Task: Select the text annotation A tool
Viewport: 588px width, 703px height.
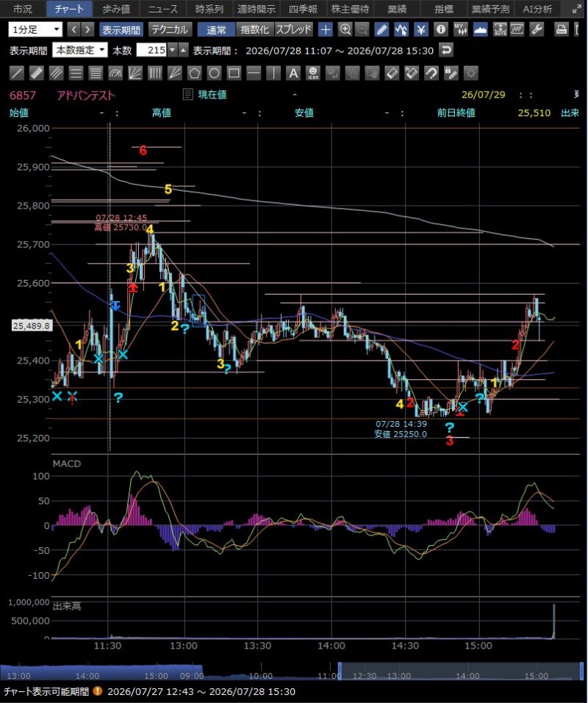Action: pos(293,73)
